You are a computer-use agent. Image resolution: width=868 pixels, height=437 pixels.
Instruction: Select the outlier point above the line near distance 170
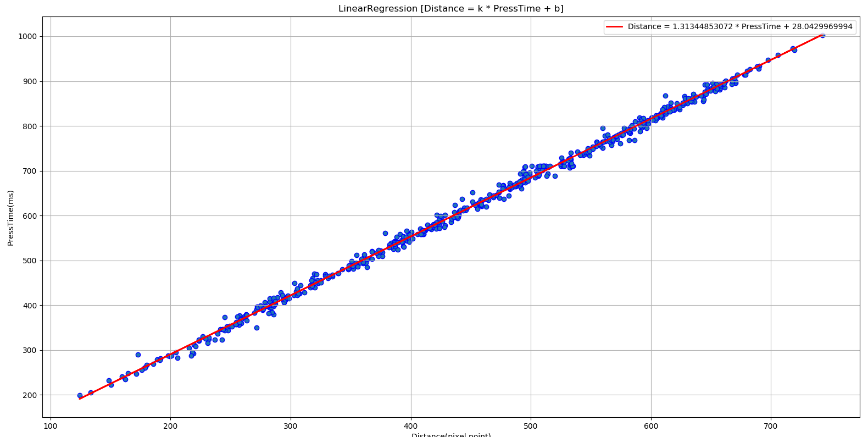138,355
